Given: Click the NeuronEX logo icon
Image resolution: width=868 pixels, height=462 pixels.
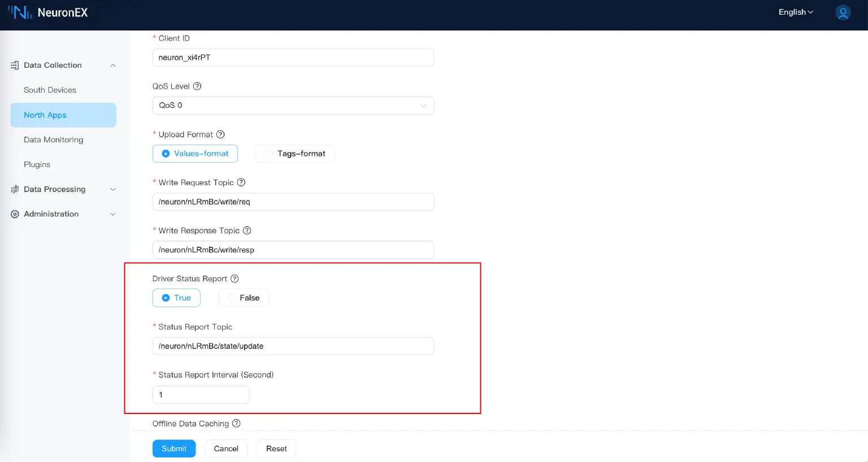Looking at the screenshot, I should [20, 11].
